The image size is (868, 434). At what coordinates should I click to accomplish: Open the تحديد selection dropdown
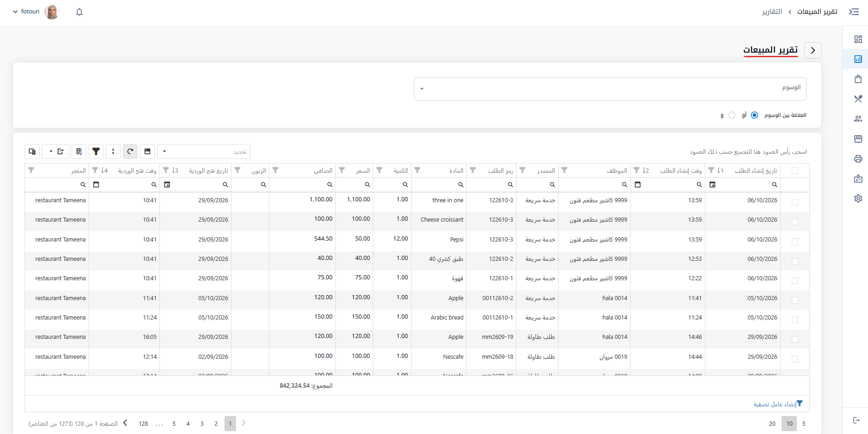click(x=204, y=151)
